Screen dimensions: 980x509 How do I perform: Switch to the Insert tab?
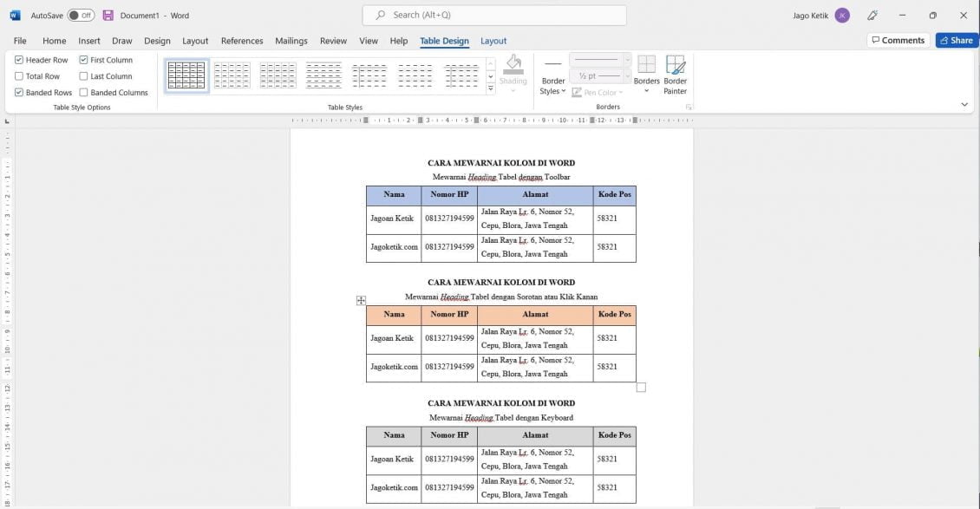click(88, 41)
